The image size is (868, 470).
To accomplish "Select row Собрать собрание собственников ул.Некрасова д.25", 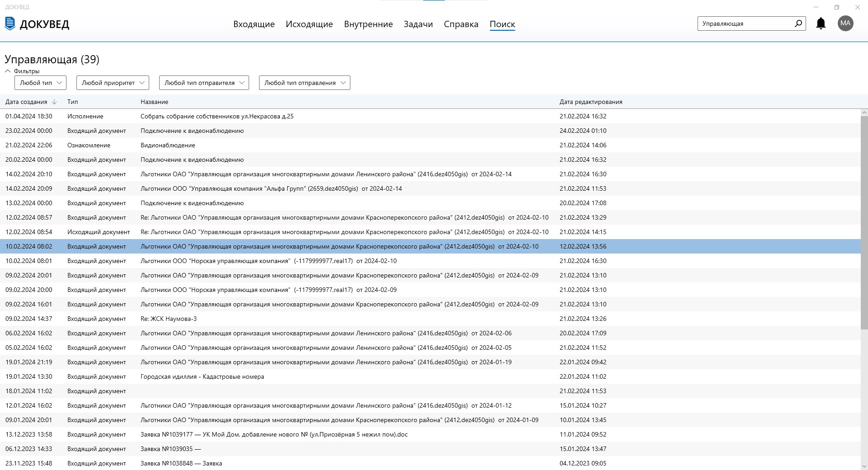I will click(430, 116).
